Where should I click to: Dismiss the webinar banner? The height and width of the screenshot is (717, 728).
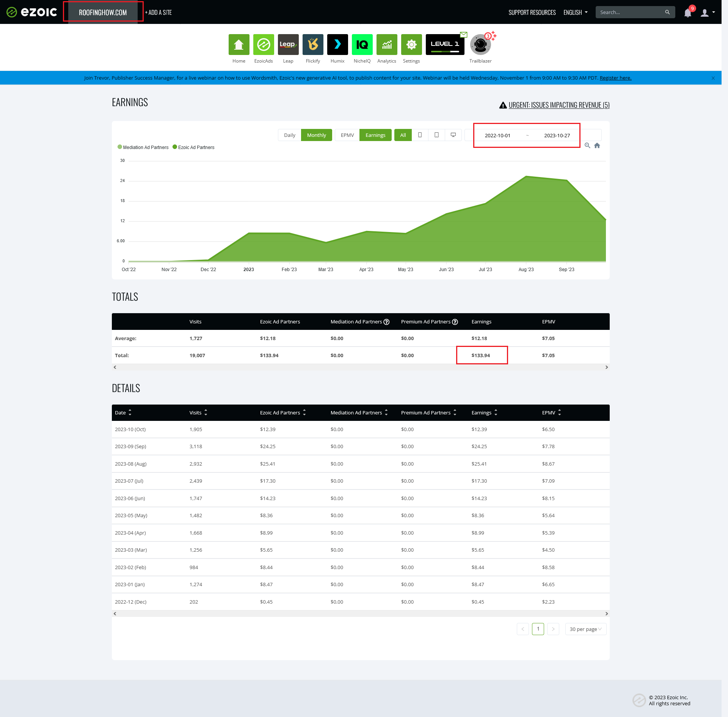click(x=713, y=78)
